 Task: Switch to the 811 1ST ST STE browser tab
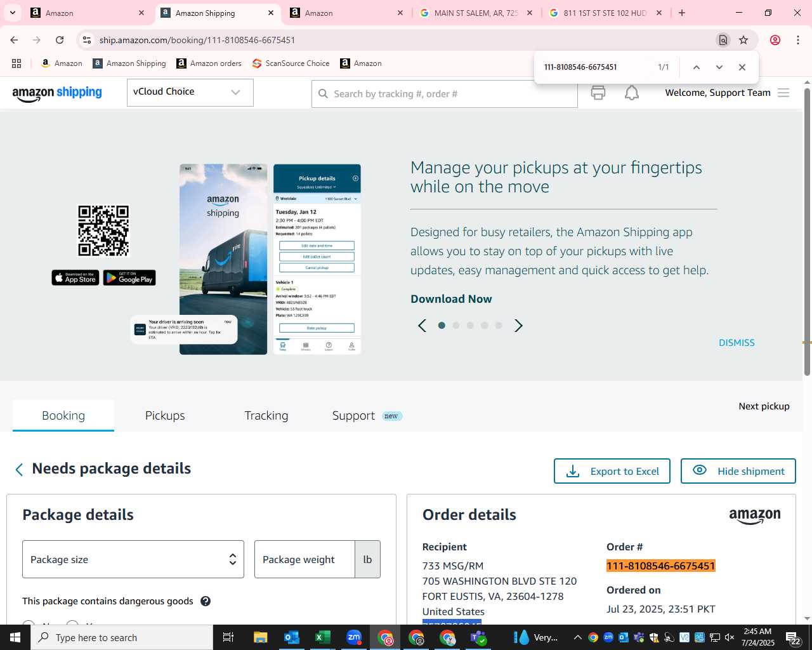click(606, 13)
